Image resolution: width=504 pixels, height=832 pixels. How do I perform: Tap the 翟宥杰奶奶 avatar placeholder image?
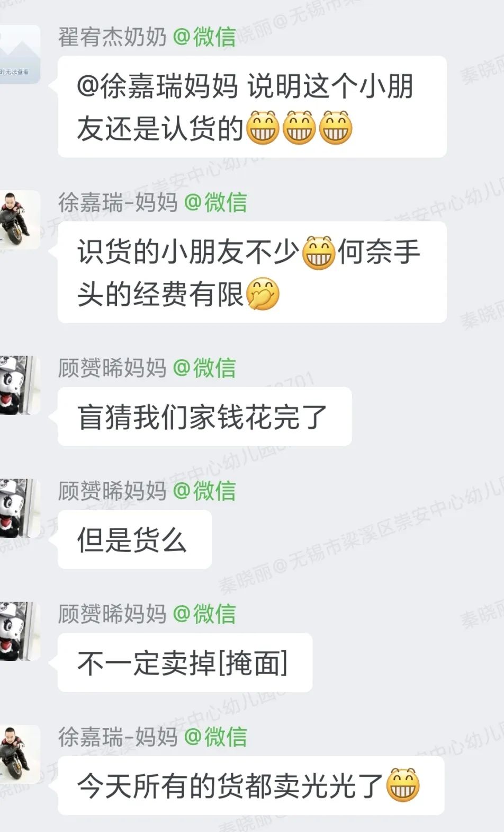coord(20,54)
